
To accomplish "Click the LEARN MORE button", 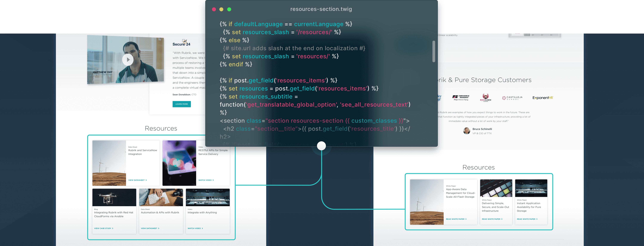I will coord(182,104).
